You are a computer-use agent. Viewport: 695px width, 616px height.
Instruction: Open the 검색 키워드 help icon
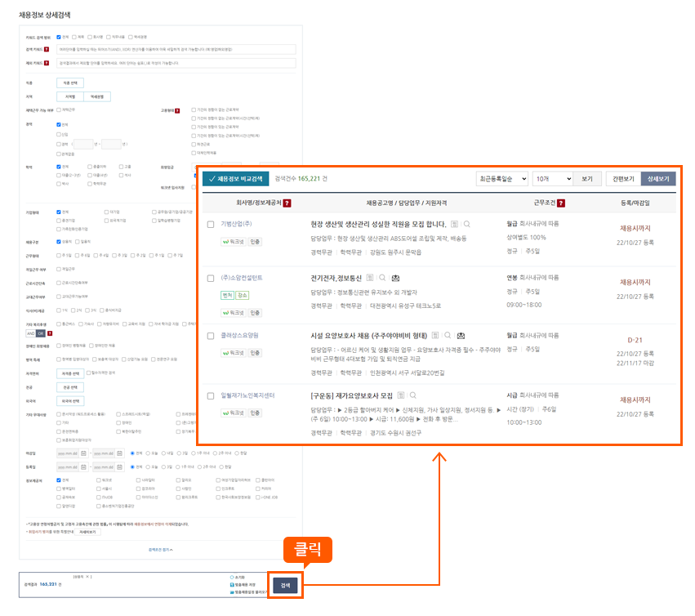[47, 50]
